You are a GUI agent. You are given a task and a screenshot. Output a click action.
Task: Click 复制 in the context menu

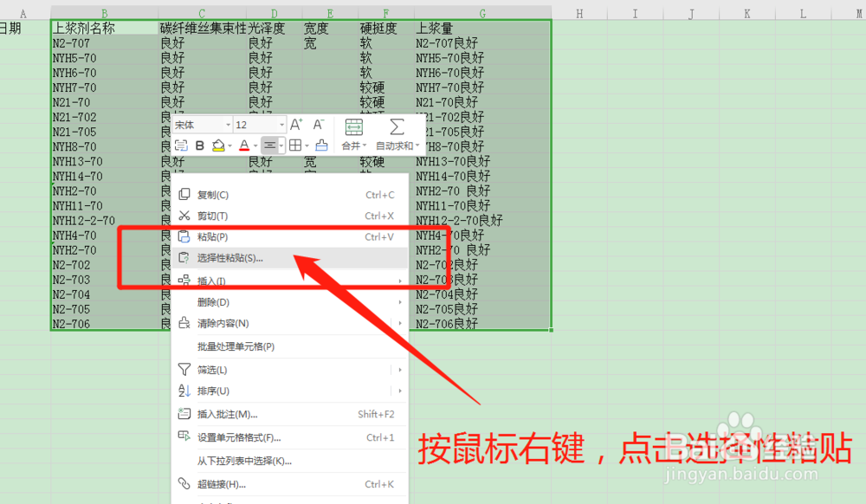point(218,194)
